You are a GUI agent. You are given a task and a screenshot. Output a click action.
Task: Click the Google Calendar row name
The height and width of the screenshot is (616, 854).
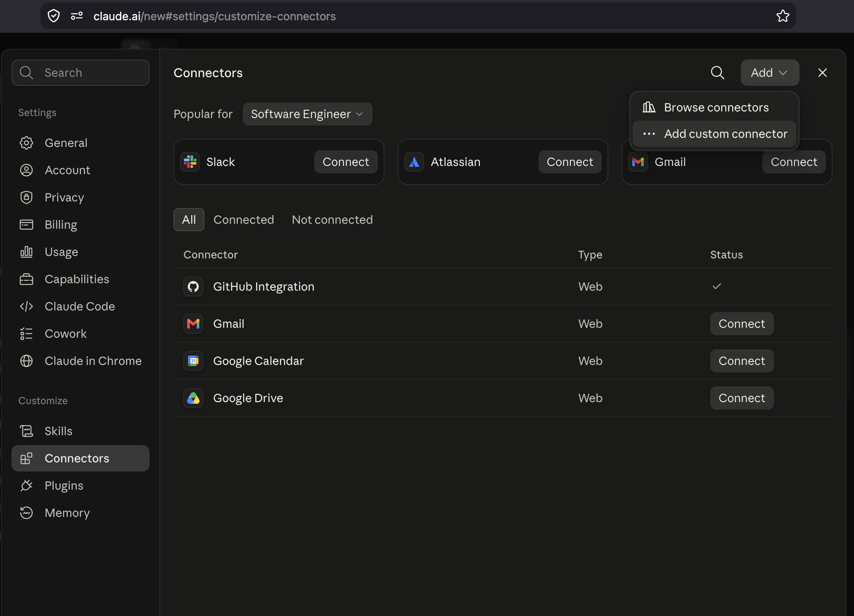258,361
